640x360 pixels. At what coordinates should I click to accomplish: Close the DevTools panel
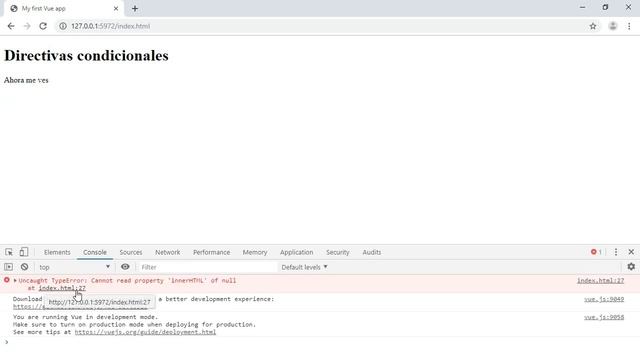point(631,252)
